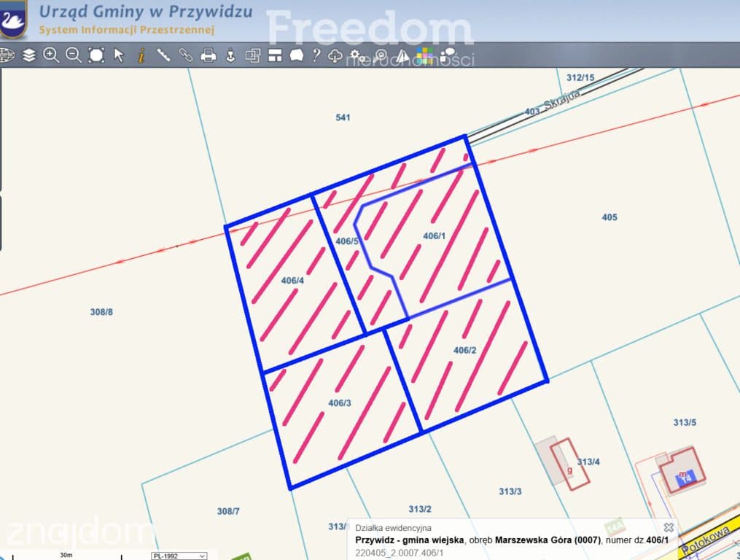The width and height of the screenshot is (740, 560).
Task: Open the PL-1992 coordinate system dropdown
Action: pyautogui.click(x=179, y=556)
